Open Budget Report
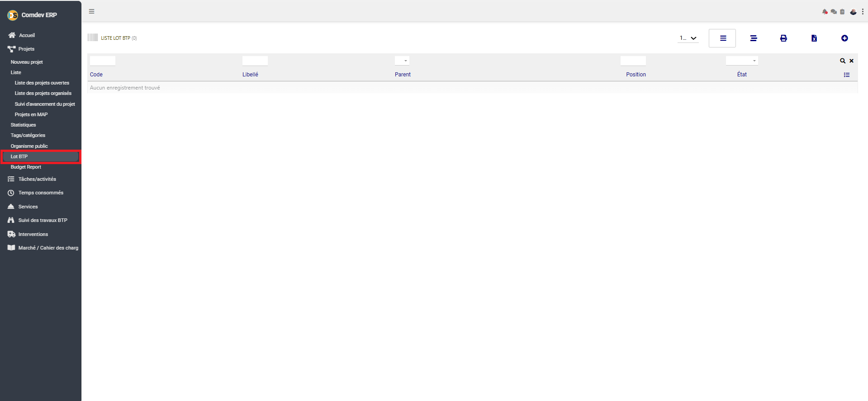Viewport: 868px width, 401px height. [26, 167]
